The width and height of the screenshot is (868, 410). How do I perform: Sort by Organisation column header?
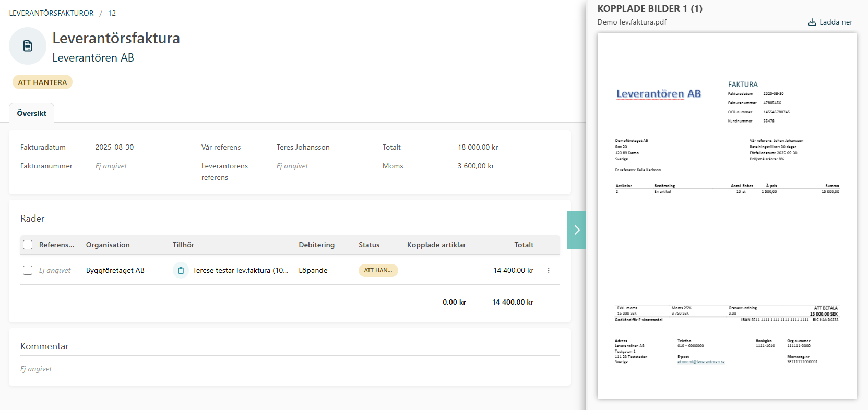[108, 245]
